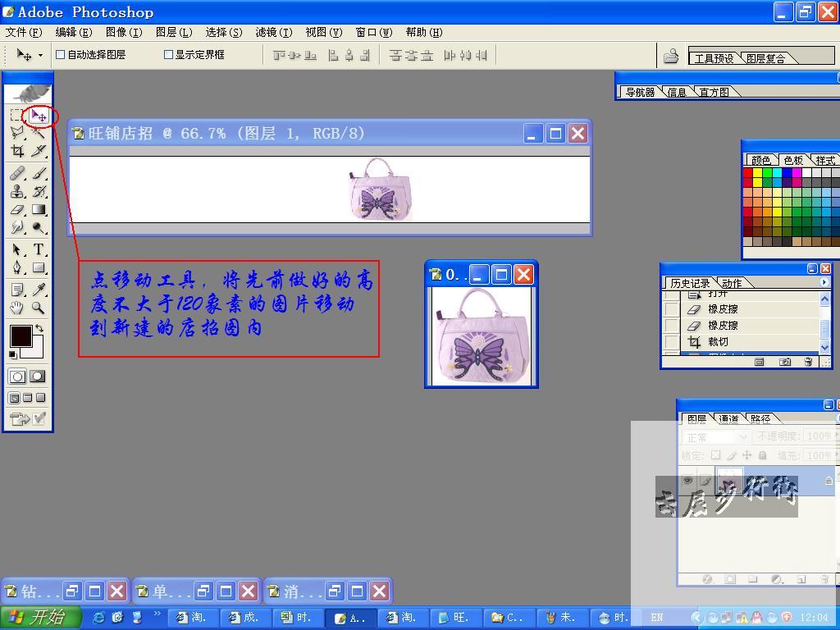Select the Gradient tool
The height and width of the screenshot is (630, 840).
39,209
